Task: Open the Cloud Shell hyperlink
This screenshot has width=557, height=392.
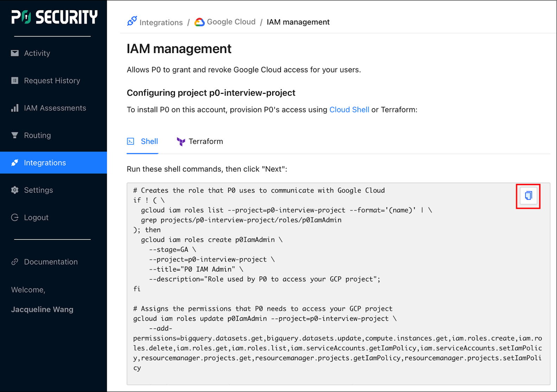Action: [x=349, y=110]
